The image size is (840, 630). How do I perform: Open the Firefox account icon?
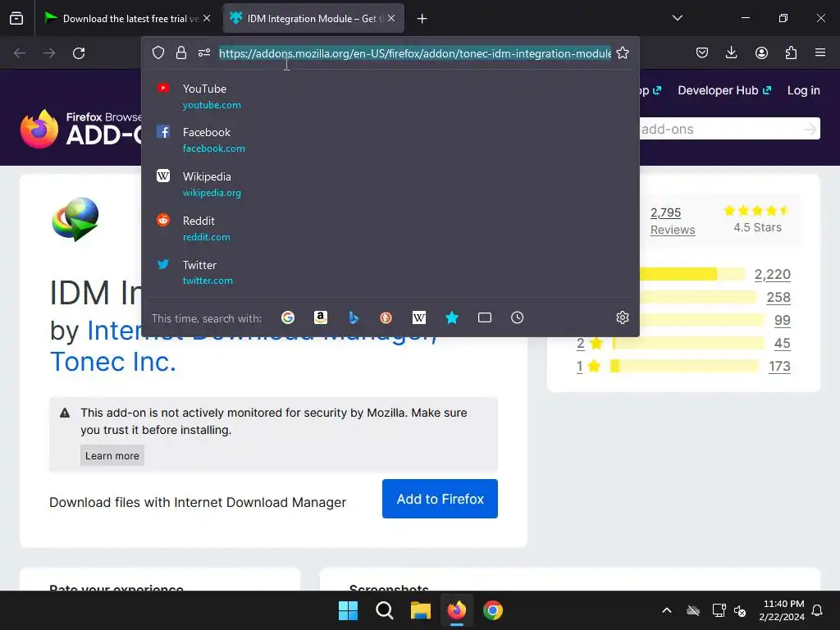pyautogui.click(x=761, y=52)
